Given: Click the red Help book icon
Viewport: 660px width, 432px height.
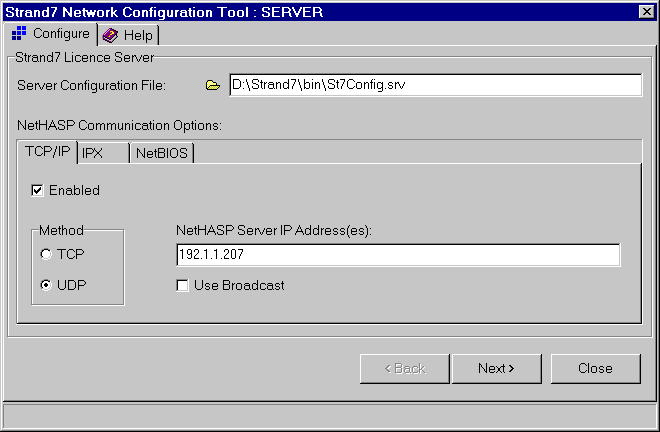Looking at the screenshot, I should tap(110, 35).
